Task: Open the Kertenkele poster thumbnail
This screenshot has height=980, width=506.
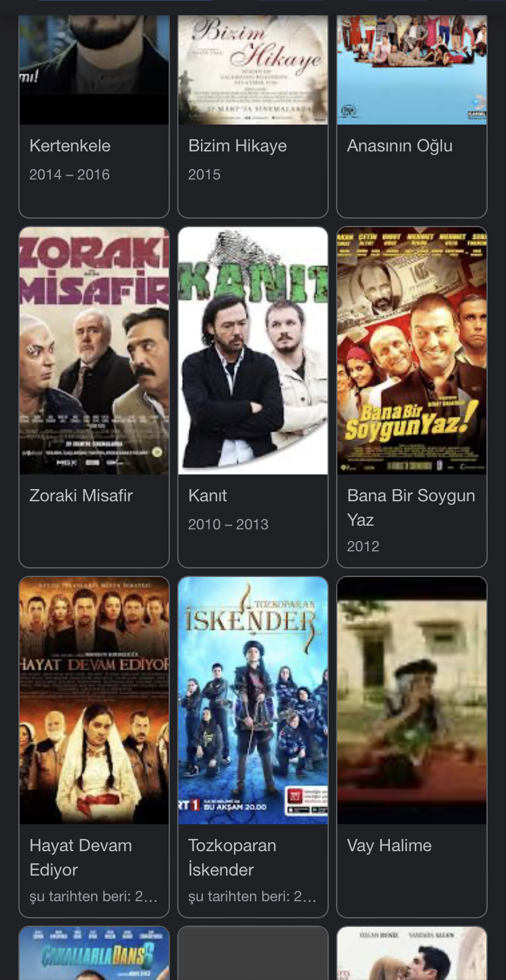Action: coord(94,70)
